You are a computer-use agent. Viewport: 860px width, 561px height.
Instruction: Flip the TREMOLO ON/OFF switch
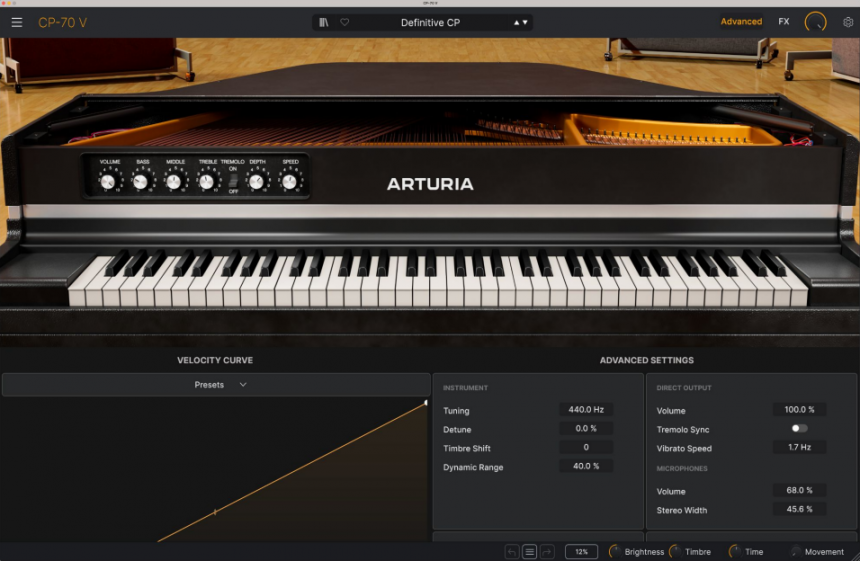(233, 180)
